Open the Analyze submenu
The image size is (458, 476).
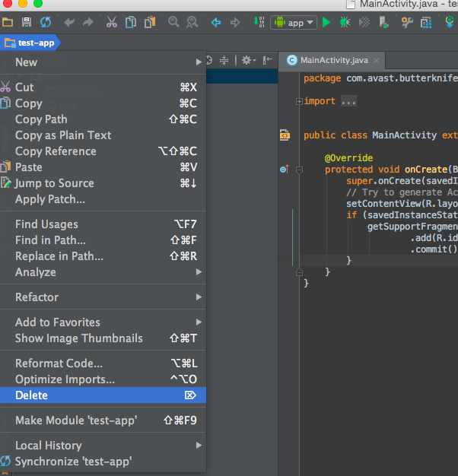pos(103,272)
